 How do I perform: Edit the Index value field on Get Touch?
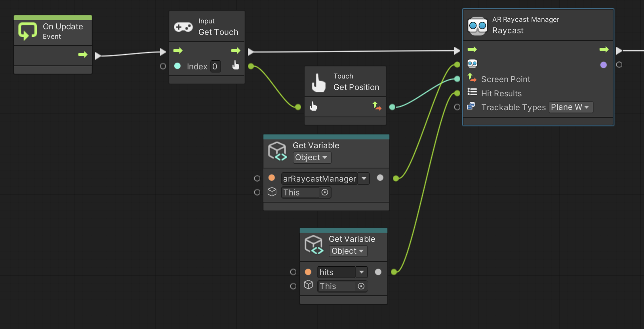point(215,67)
